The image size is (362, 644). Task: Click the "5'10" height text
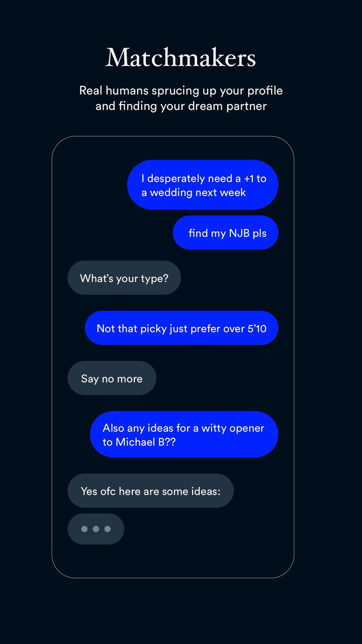255,329
